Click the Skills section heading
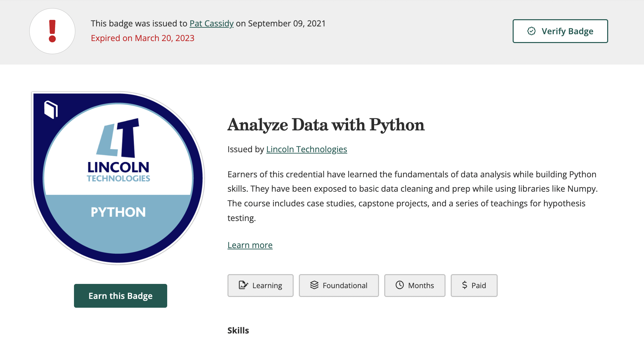 click(238, 331)
